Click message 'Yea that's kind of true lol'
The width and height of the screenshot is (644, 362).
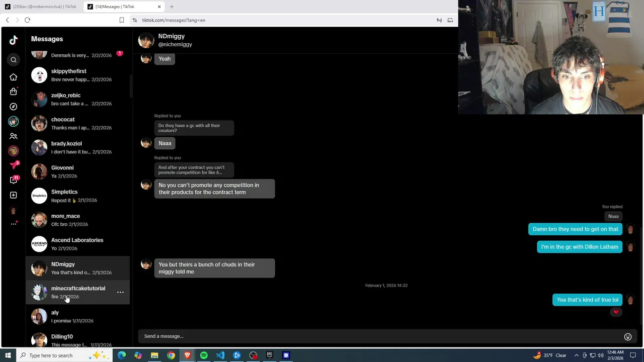click(x=587, y=300)
